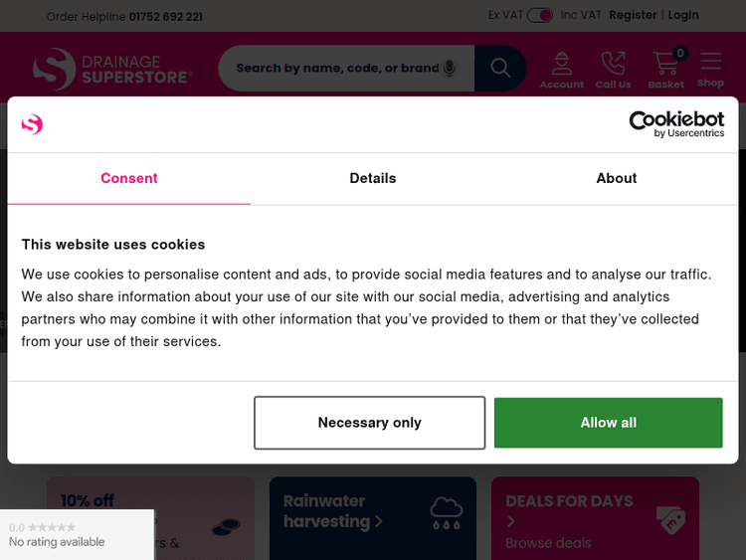Select the Consent tab
Viewport: 746px width, 560px height.
129,178
